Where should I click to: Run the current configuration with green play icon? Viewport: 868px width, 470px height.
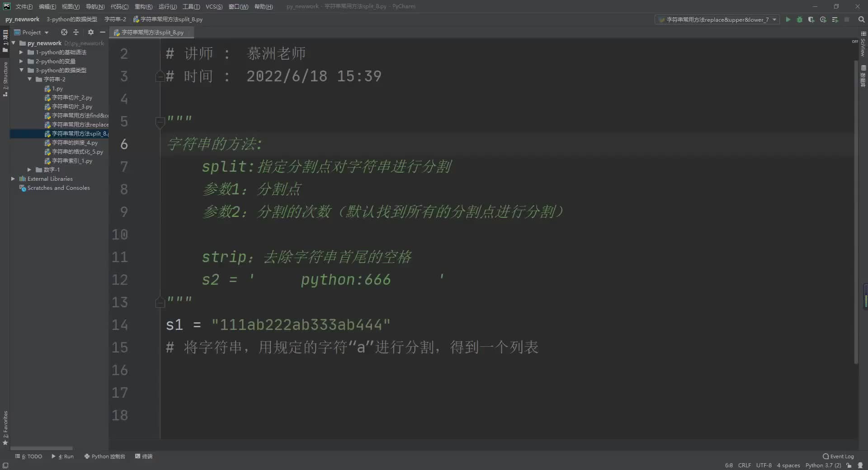(x=788, y=19)
